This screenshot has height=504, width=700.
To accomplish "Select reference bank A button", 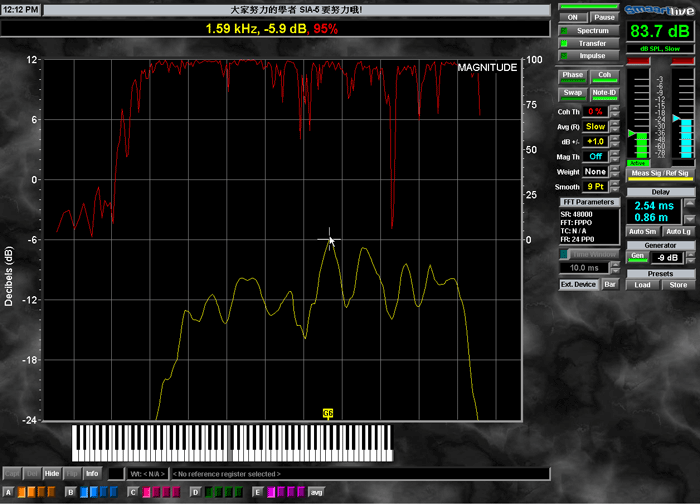I will [9, 493].
